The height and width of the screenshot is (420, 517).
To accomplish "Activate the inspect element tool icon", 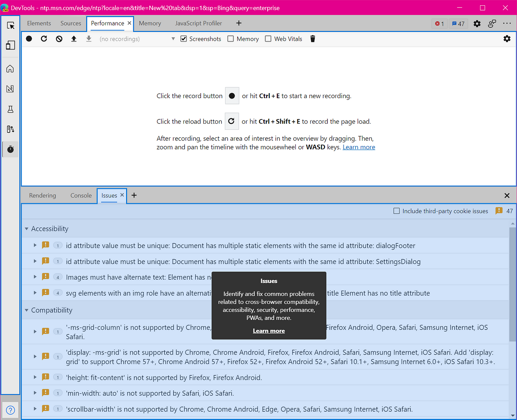I will pyautogui.click(x=11, y=25).
